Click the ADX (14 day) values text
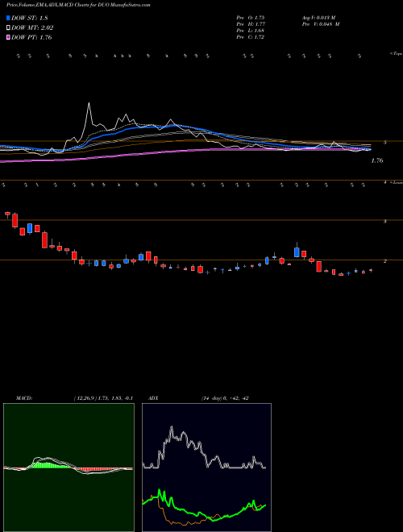 (225, 398)
